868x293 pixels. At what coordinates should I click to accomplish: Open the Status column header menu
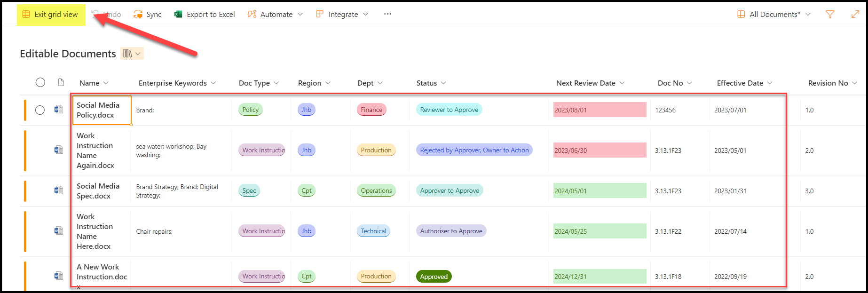point(431,83)
